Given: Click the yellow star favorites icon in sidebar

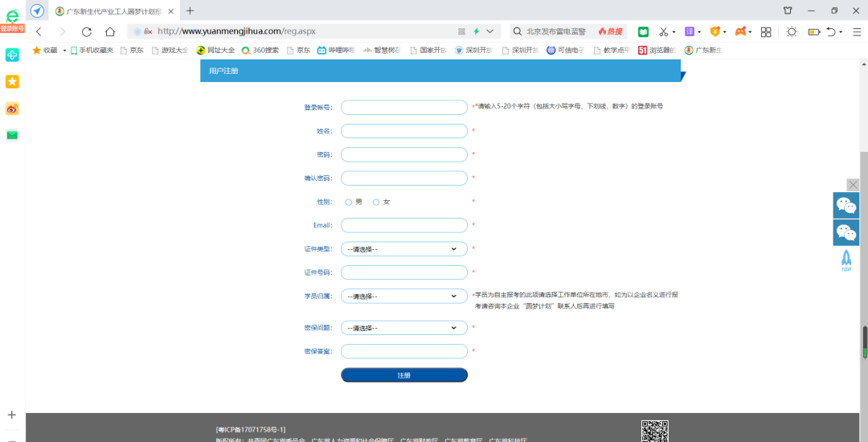Looking at the screenshot, I should pos(12,81).
